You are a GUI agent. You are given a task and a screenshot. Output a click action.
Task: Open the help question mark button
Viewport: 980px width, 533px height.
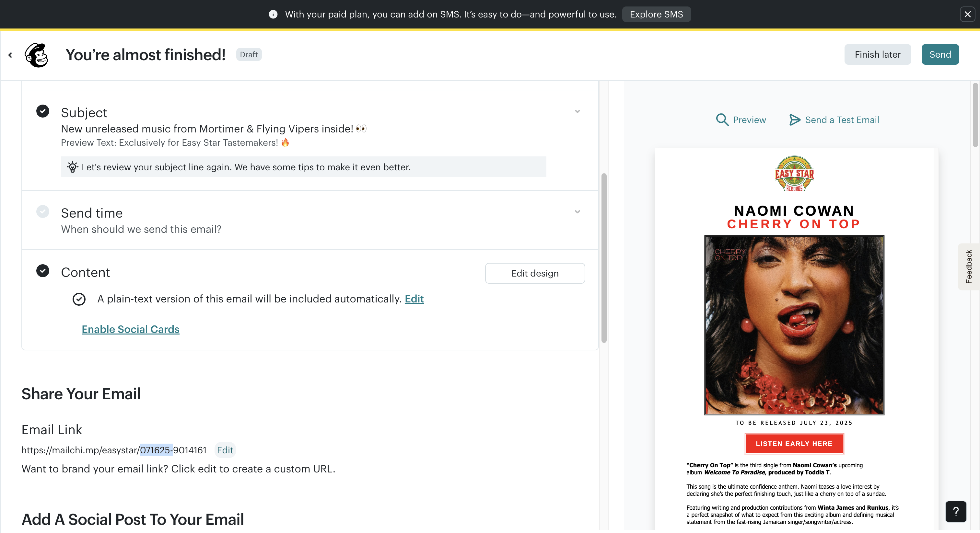[956, 512]
